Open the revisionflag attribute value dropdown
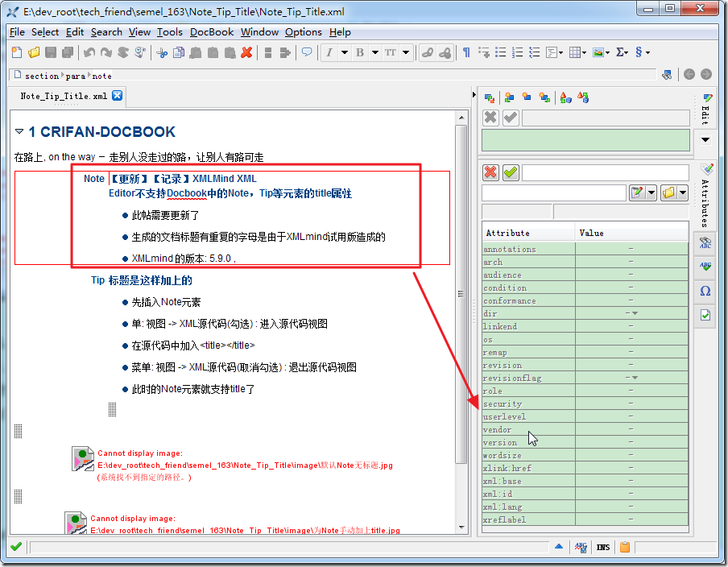This screenshot has height=567, width=728. point(635,378)
